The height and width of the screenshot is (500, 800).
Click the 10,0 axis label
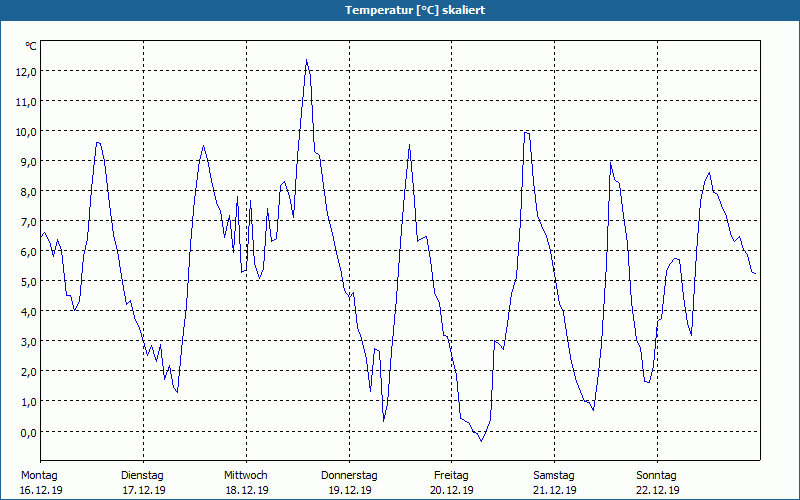[x=26, y=132]
